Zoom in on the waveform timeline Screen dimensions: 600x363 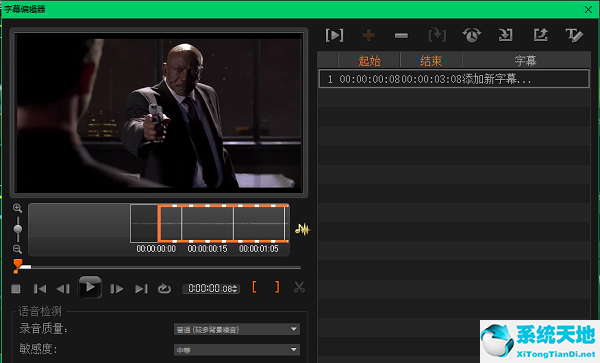coord(17,208)
